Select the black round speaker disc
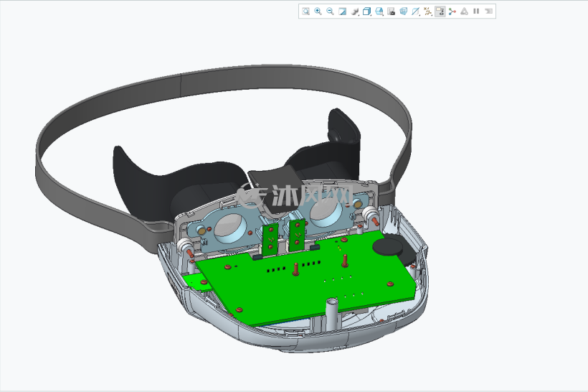This screenshot has width=588, height=392. click(x=387, y=247)
